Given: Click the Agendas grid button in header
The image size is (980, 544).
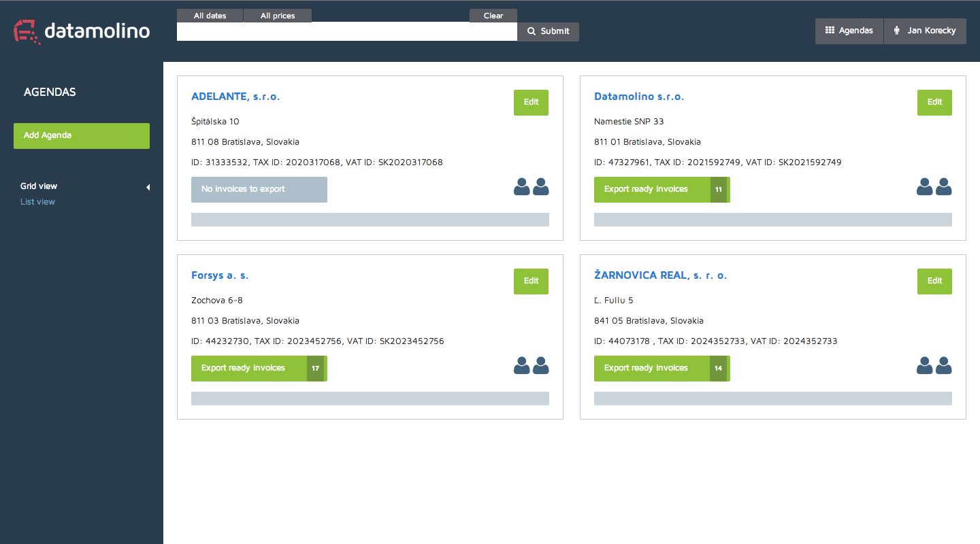Looking at the screenshot, I should (x=849, y=31).
